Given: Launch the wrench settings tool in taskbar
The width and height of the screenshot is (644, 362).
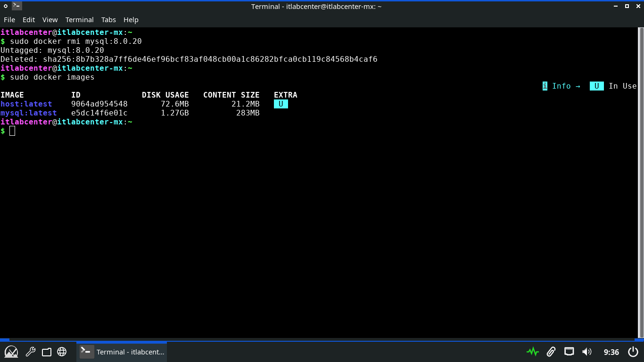Looking at the screenshot, I should click(31, 352).
